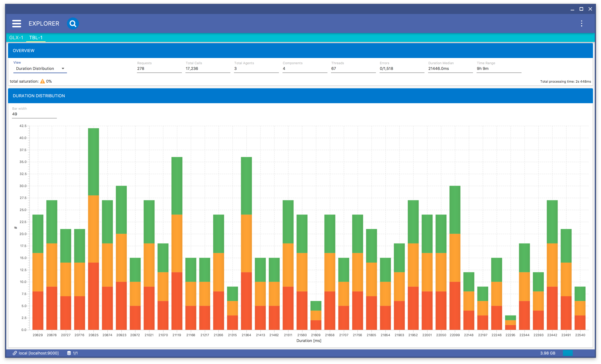Image resolution: width=601 pixels, height=364 pixels.
Task: Switch to the GLX-1 tab
Action: (16, 37)
